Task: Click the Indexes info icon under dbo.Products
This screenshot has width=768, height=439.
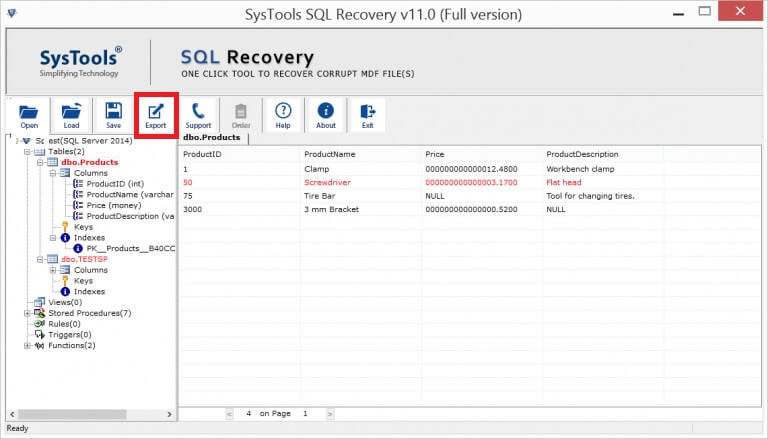Action: 65,238
